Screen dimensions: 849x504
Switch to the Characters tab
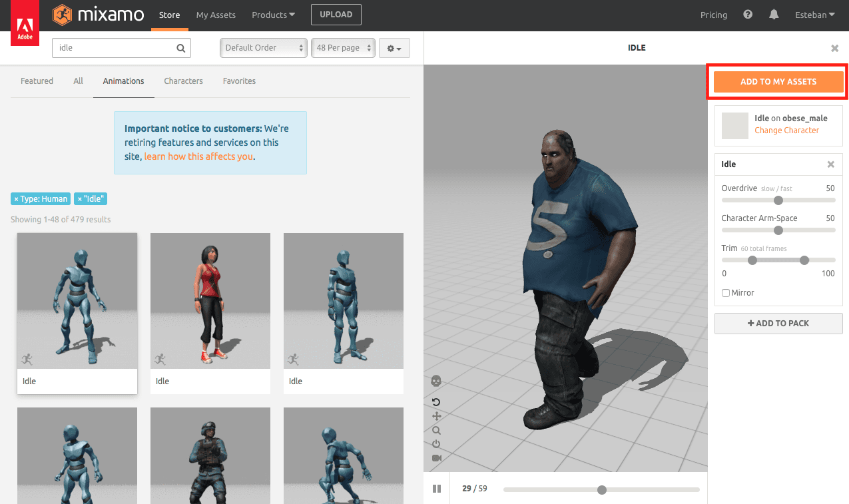pyautogui.click(x=183, y=81)
